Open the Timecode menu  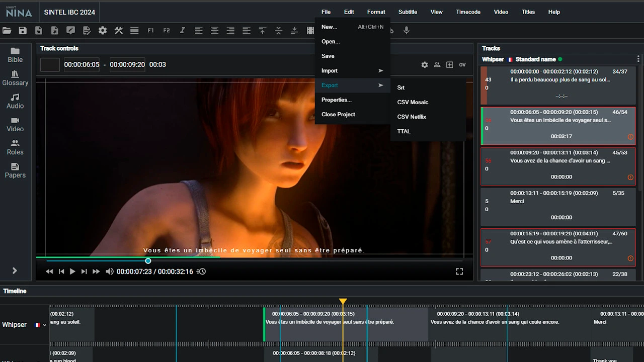coord(468,12)
